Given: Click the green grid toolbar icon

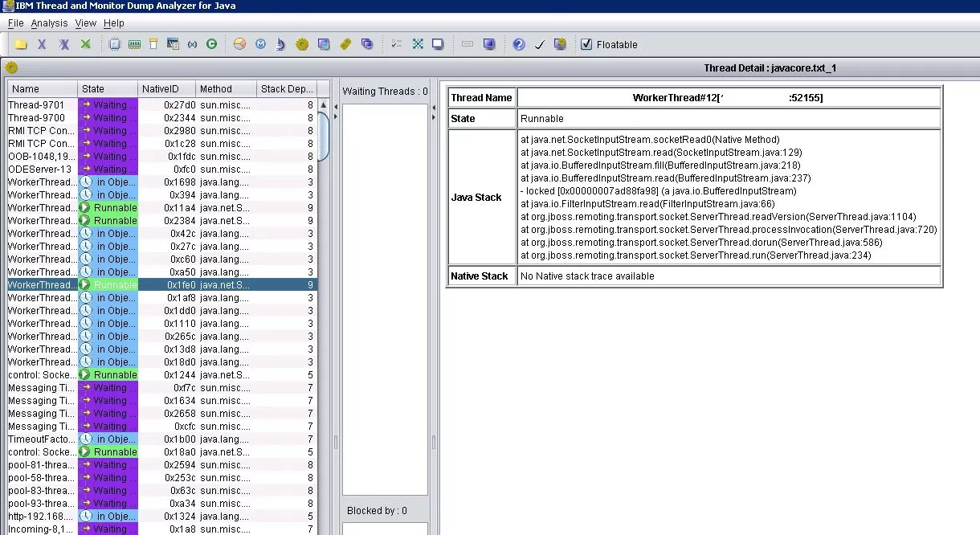Looking at the screenshot, I should click(x=418, y=44).
